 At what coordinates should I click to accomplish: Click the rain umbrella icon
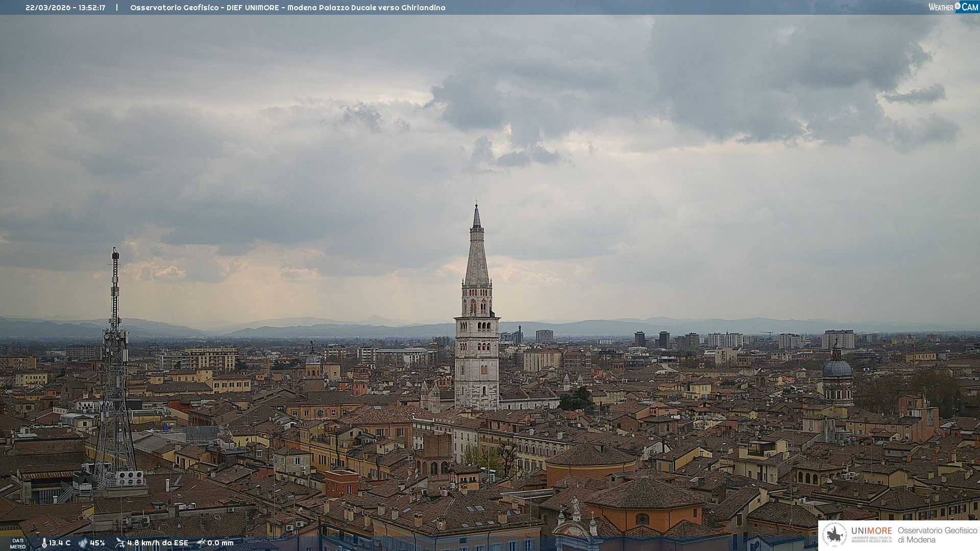pyautogui.click(x=201, y=543)
